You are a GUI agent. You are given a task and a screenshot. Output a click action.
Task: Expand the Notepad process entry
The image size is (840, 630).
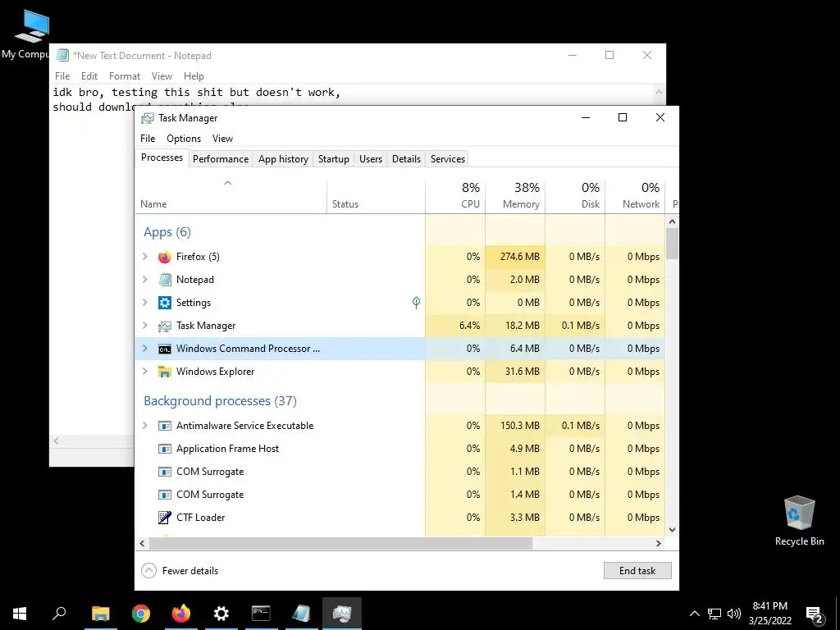pos(144,280)
